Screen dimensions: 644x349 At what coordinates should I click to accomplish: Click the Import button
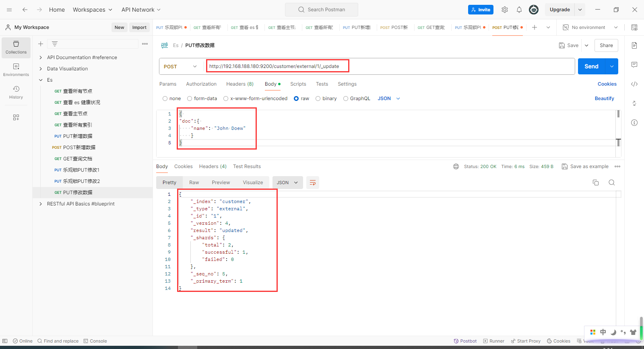pos(139,27)
